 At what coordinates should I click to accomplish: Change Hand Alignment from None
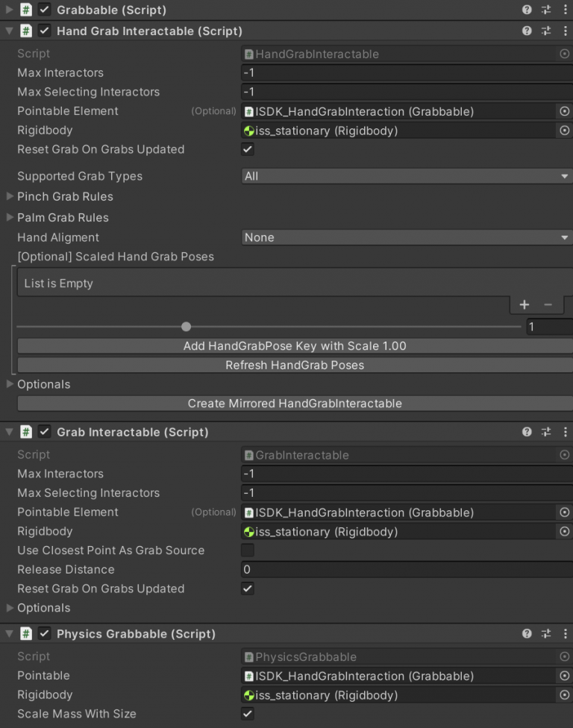407,237
